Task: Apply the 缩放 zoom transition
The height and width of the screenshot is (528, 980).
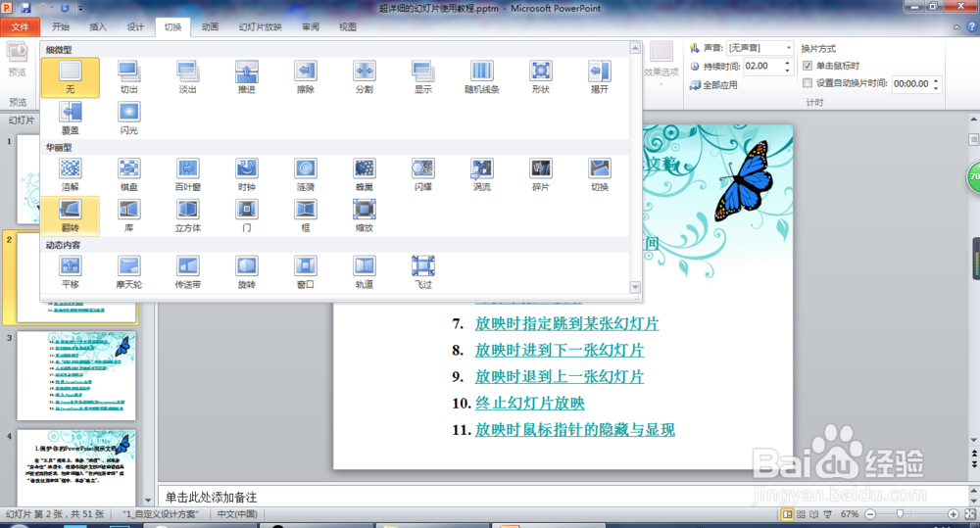Action: tap(364, 216)
